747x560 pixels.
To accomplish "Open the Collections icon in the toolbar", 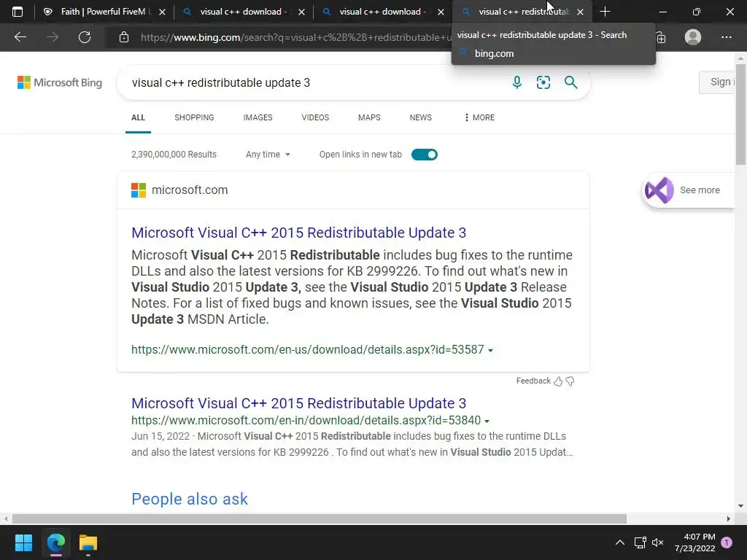I will point(661,37).
